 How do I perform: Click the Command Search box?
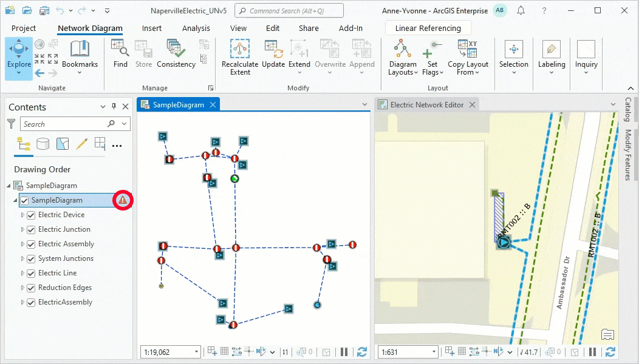[x=289, y=10]
